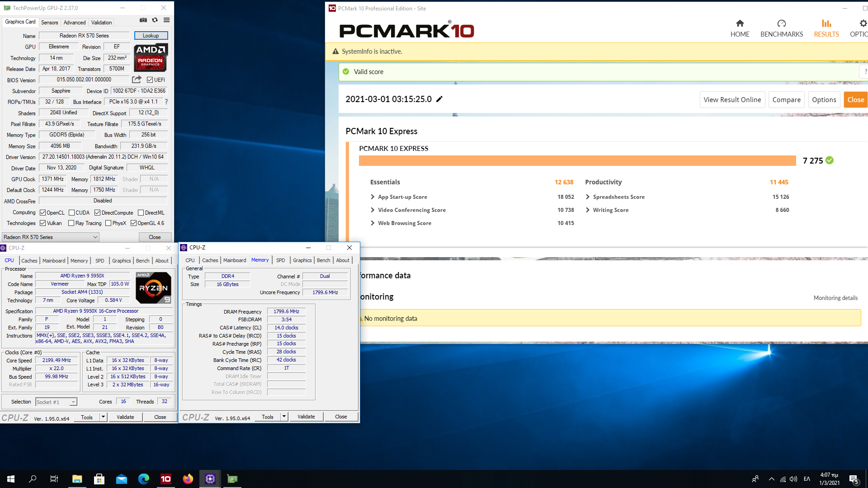Expand the App Start-up Score row
This screenshot has height=488, width=868.
373,197
